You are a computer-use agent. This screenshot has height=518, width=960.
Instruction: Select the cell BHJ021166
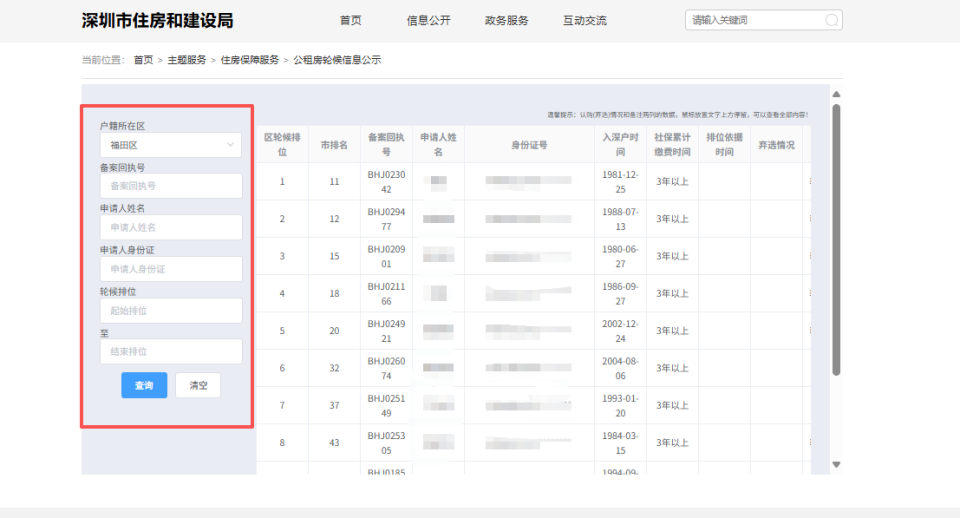[x=386, y=294]
